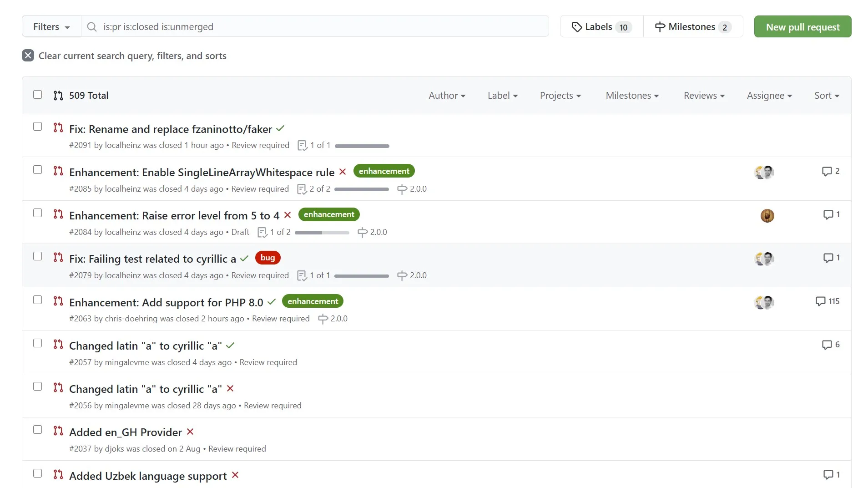
Task: Focus the pull request search field
Action: click(x=318, y=27)
